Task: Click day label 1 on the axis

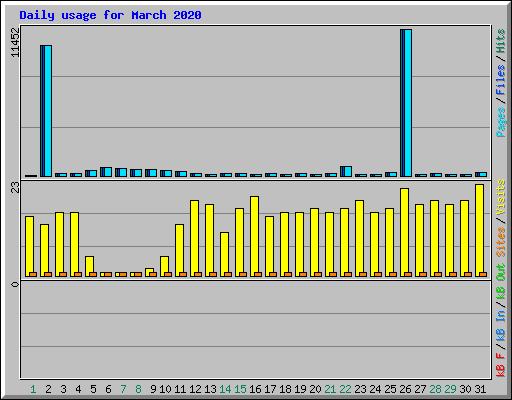Action: [33, 389]
